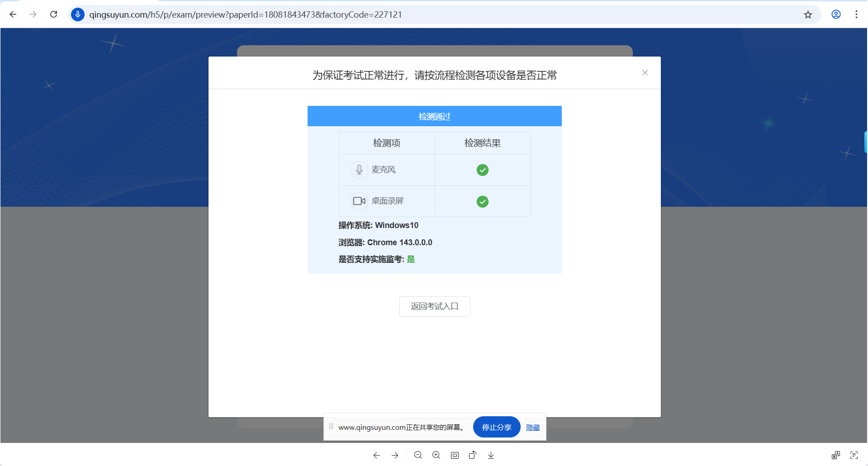
Task: Go to previous image in viewer toolbar
Action: 376,455
